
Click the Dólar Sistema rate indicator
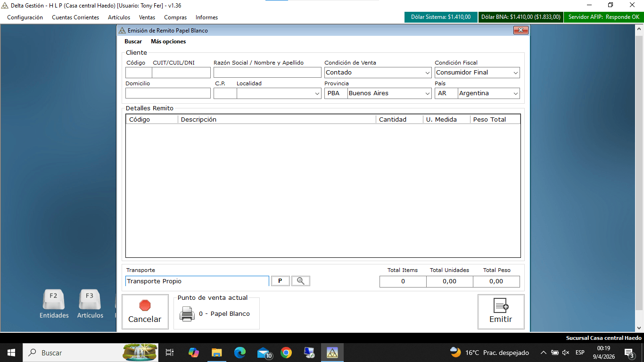[x=441, y=17]
